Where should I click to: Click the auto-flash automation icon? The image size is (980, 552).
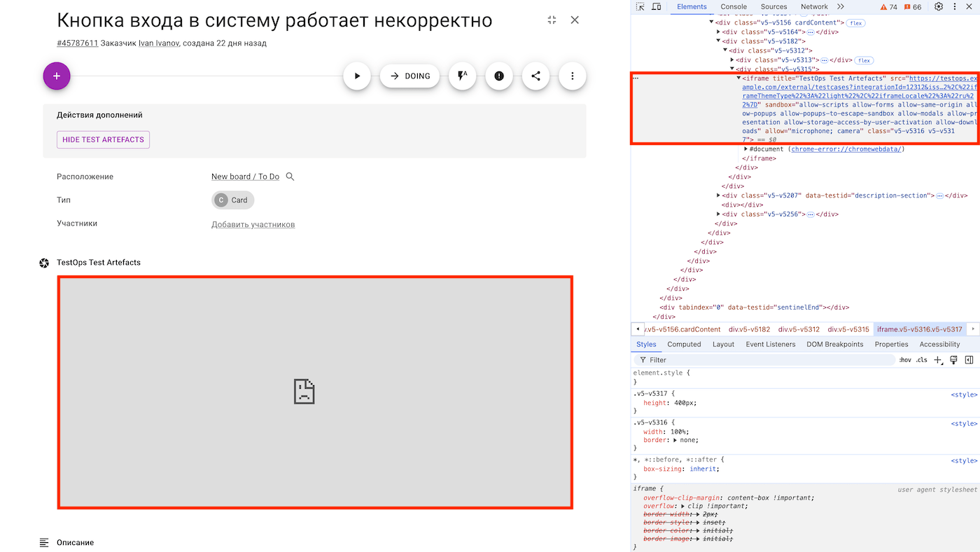tap(462, 76)
